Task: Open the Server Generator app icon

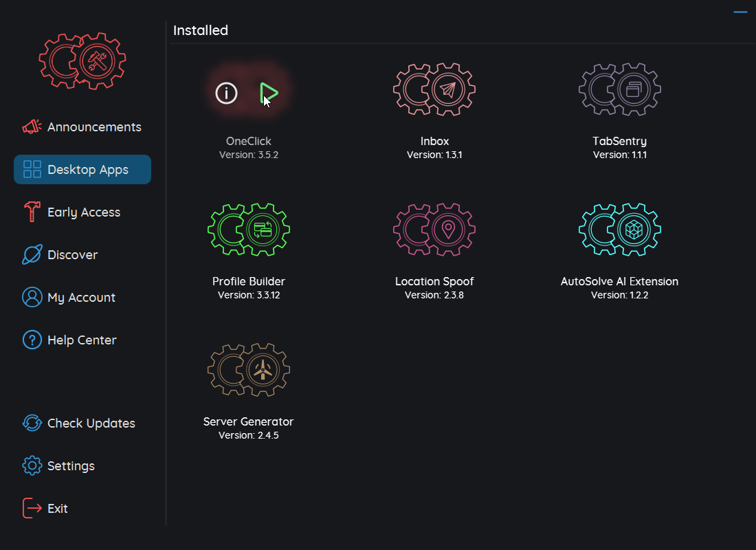Action: [x=249, y=371]
